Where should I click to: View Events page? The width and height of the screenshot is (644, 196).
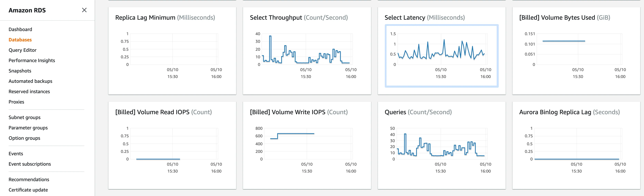(16, 154)
